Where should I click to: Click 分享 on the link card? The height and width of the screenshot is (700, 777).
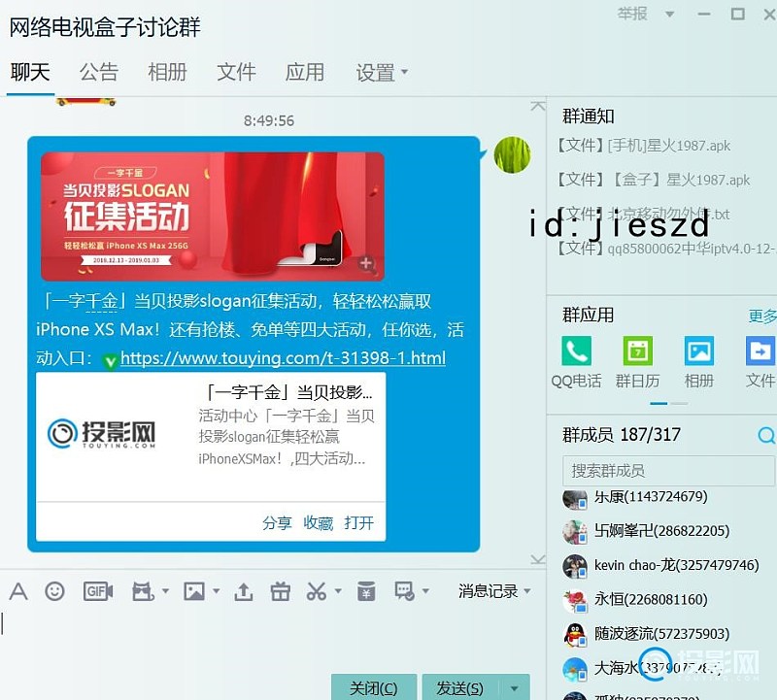277,522
